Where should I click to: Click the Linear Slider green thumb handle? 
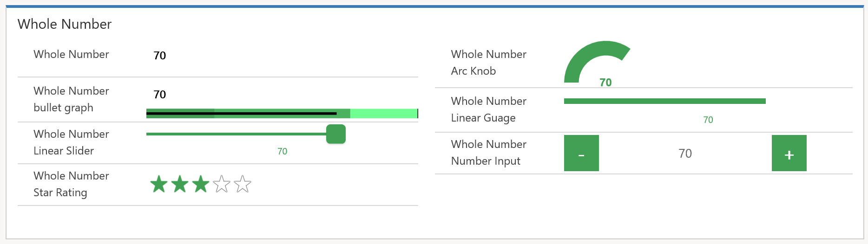coord(336,134)
